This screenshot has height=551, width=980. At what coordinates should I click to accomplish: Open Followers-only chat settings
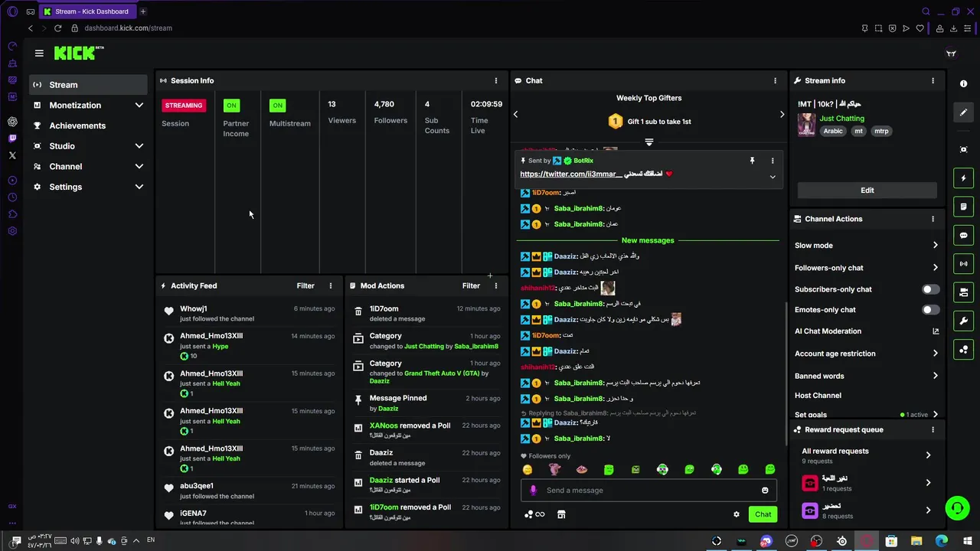coord(867,268)
